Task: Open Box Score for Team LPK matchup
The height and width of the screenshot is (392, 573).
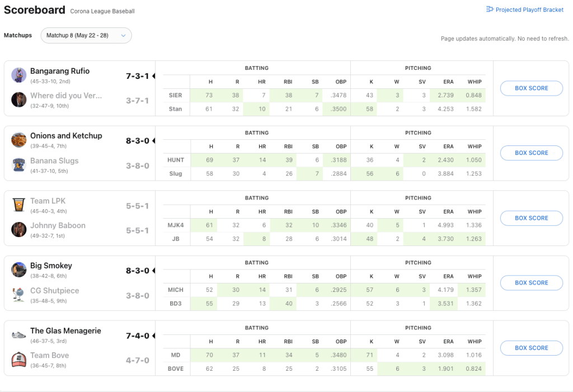Action: pos(531,218)
